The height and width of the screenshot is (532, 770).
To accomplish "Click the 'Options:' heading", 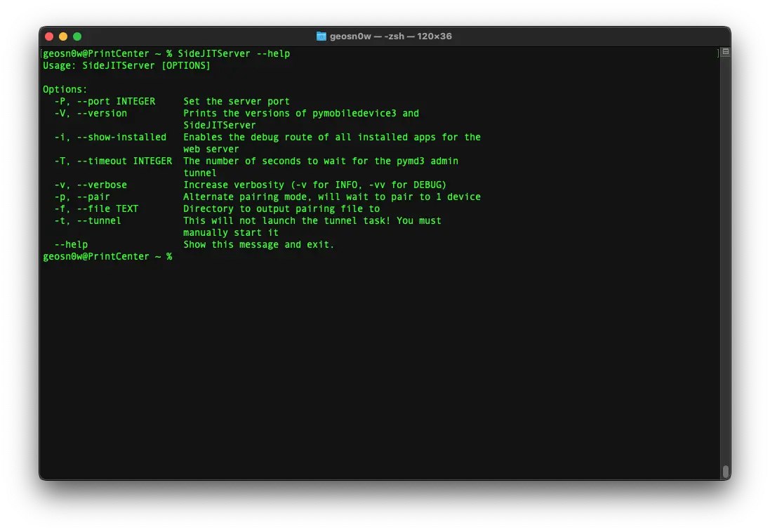I will coord(65,89).
